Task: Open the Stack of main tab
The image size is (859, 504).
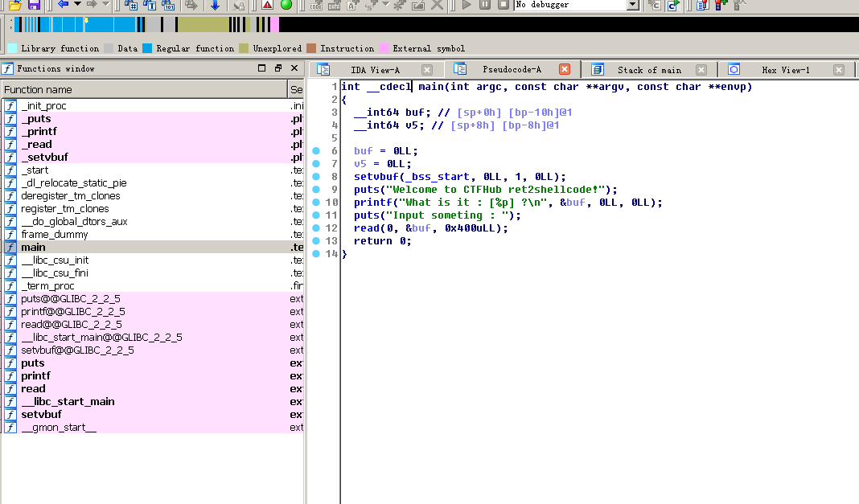Action: [648, 70]
